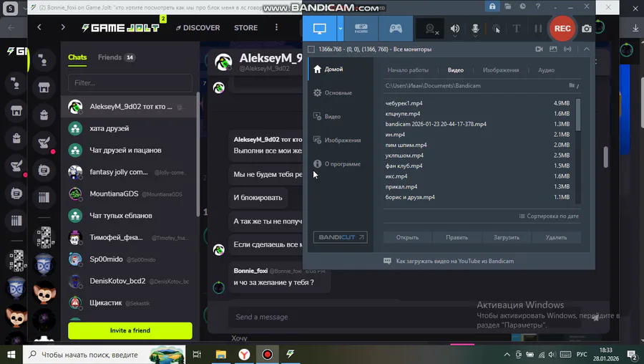644x364 pixels.
Task: Open chat хата друзей
Action: coord(128,128)
